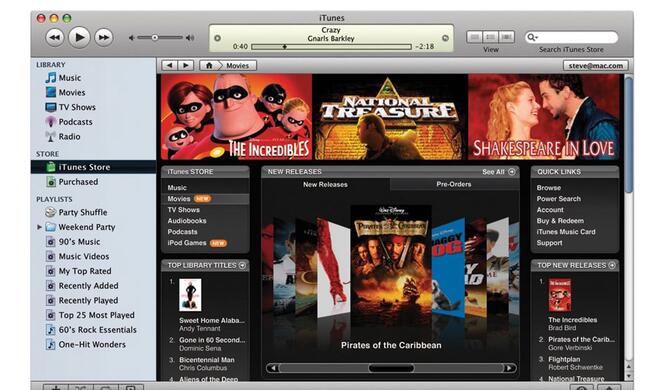The height and width of the screenshot is (390, 660).
Task: Switch to grouped album view button
Action: pyautogui.click(x=490, y=37)
